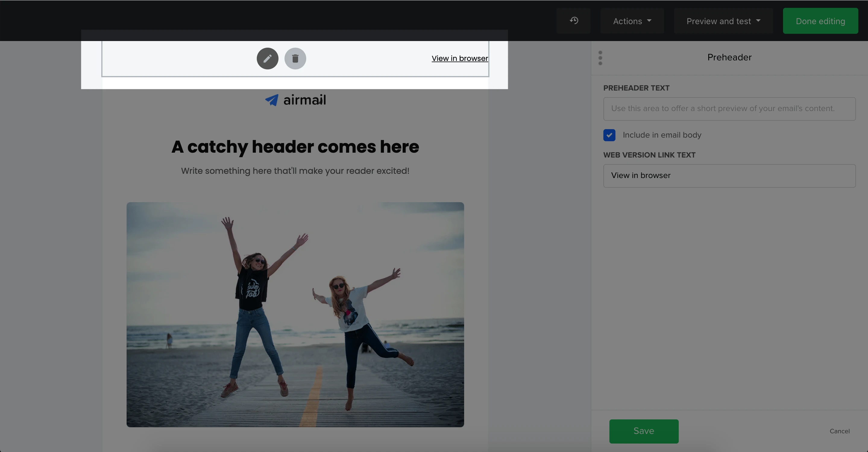The width and height of the screenshot is (868, 452).
Task: Click the View in browser link in the email
Action: [460, 58]
